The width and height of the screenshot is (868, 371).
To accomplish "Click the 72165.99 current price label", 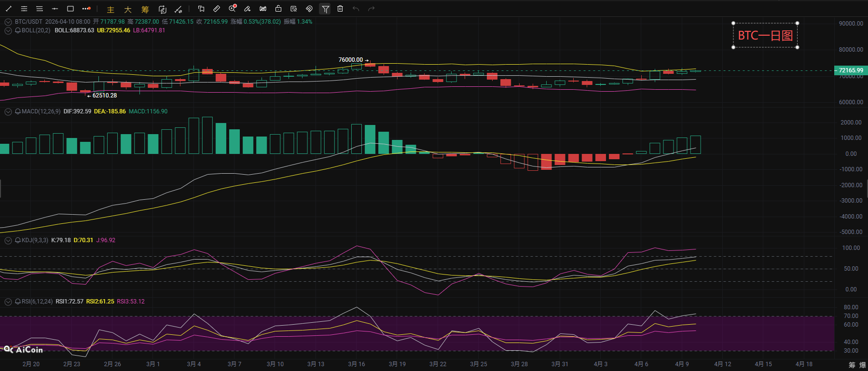I will point(851,70).
